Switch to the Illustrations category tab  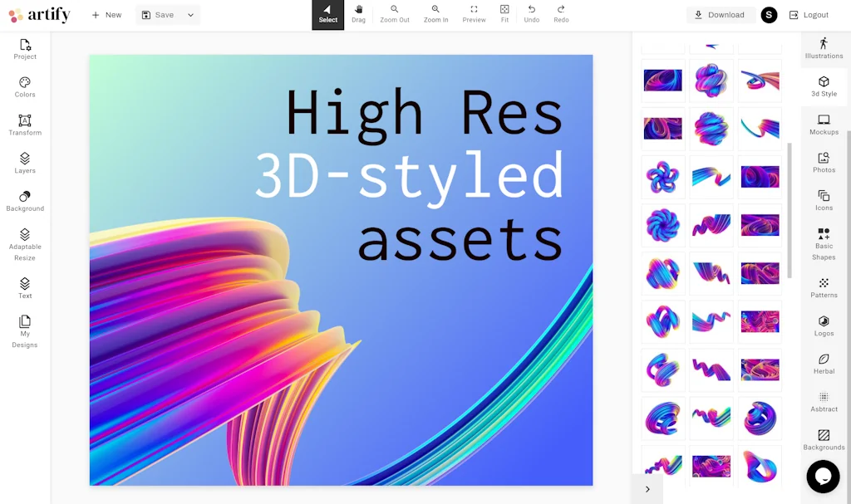pos(824,48)
